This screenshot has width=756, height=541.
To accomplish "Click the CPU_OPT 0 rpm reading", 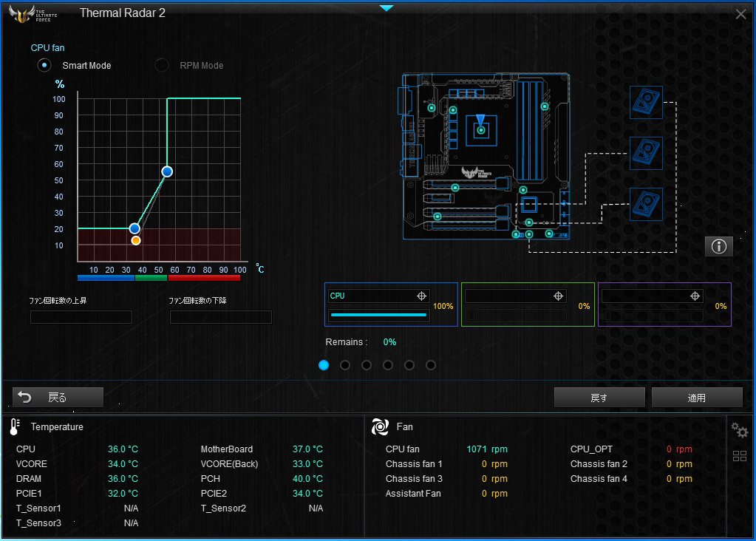I will coord(679,449).
